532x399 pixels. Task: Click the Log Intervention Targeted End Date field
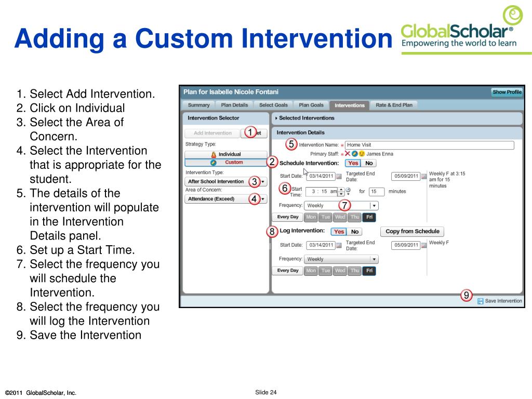tap(406, 245)
